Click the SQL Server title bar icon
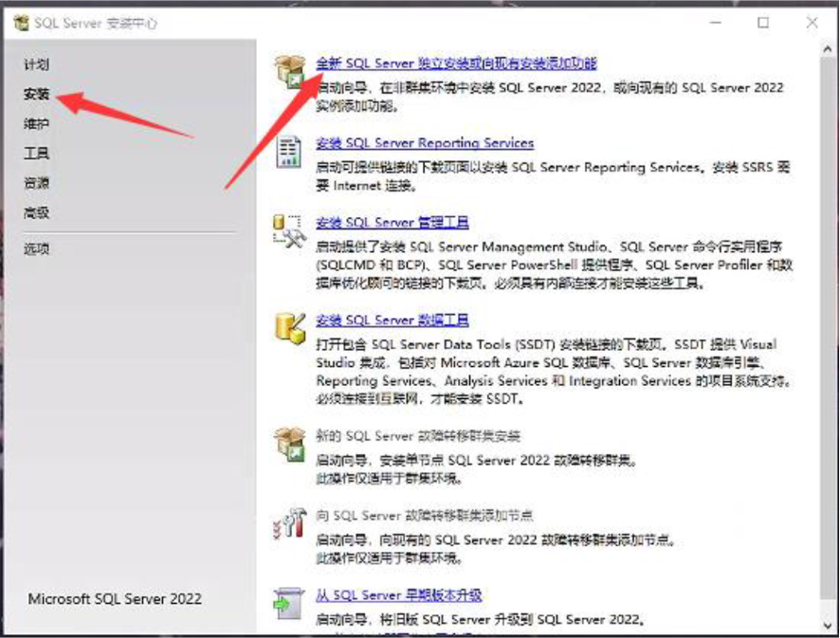The height and width of the screenshot is (638, 840). 21,23
